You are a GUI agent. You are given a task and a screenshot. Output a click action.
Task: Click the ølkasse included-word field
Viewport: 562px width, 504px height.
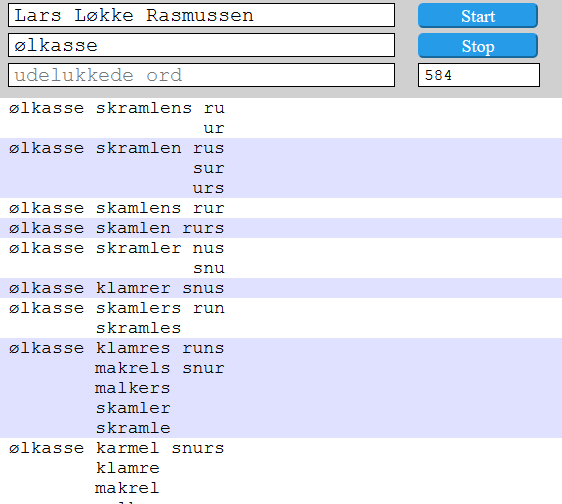[x=201, y=45]
